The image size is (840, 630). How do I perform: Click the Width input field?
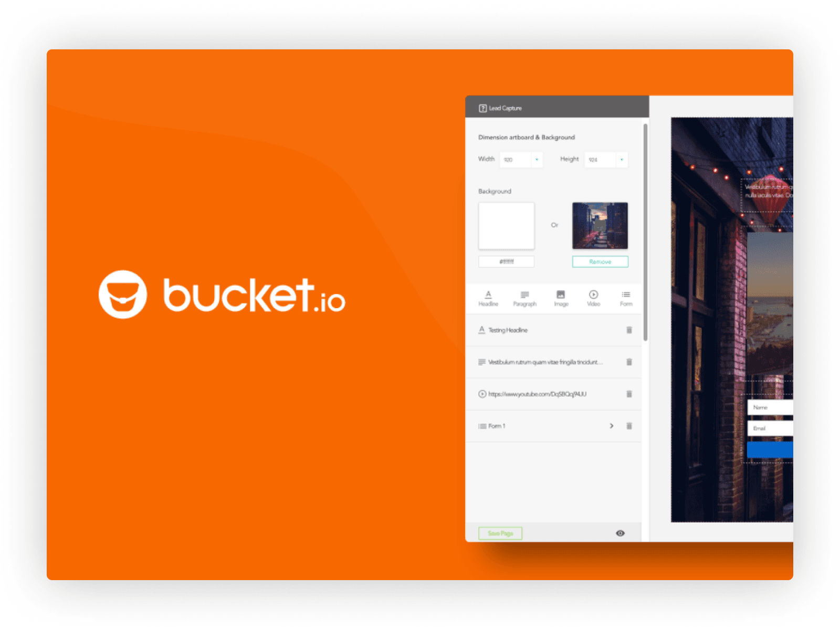click(516, 160)
